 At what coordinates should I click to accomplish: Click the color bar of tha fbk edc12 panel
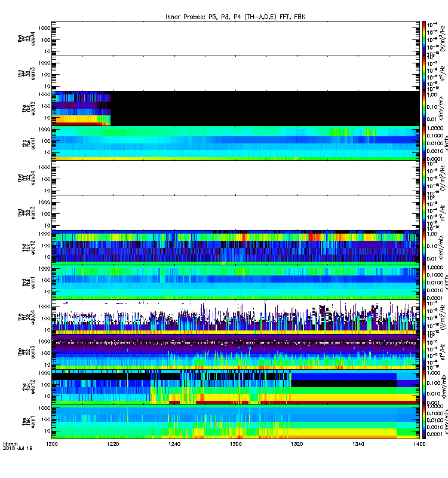point(424,108)
